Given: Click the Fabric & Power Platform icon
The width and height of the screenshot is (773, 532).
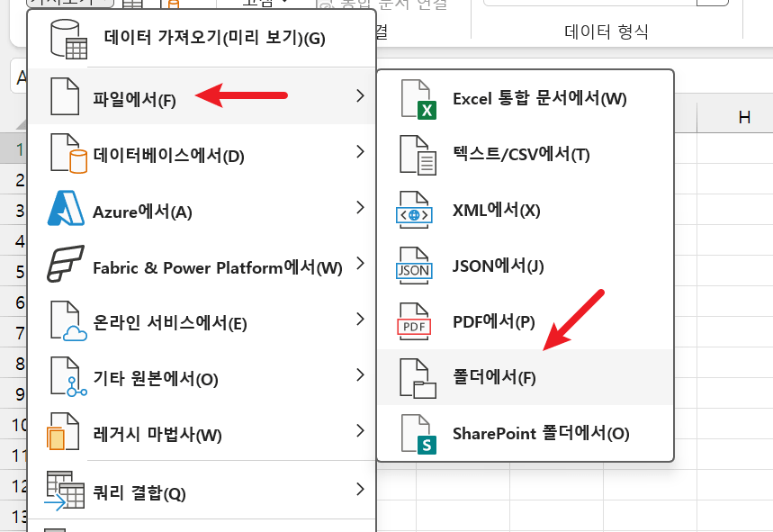Looking at the screenshot, I should tap(66, 264).
